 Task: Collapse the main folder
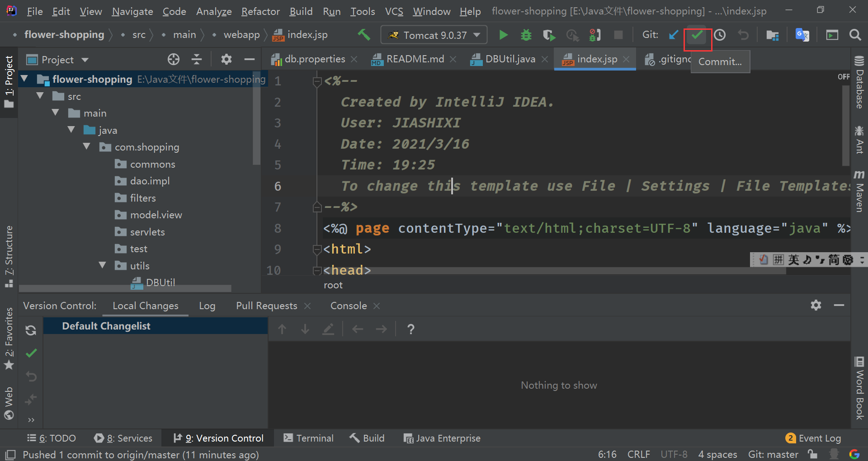56,113
